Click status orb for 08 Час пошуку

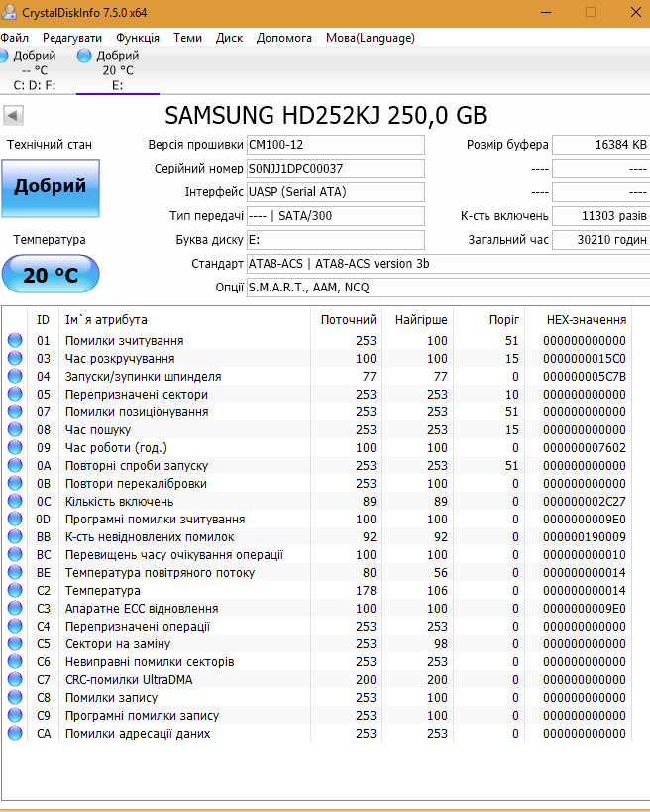15,429
